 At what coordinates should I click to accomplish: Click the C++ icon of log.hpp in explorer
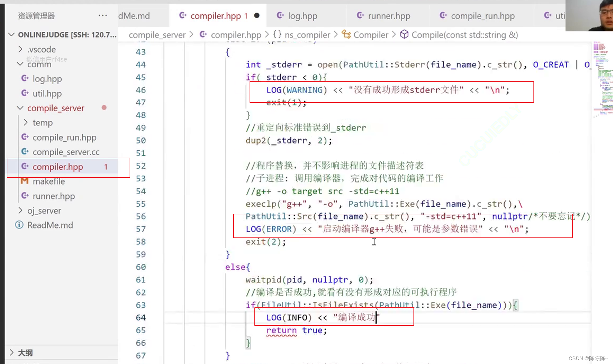(x=25, y=78)
